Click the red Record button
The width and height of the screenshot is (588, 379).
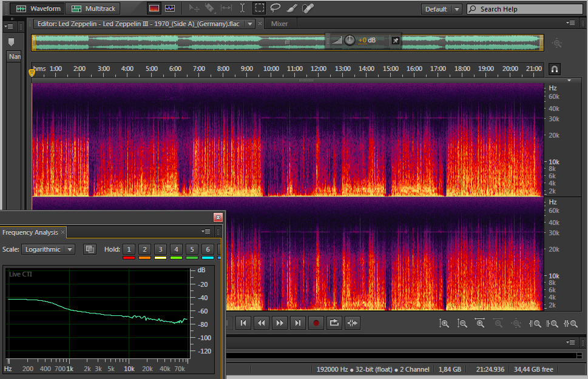[316, 323]
